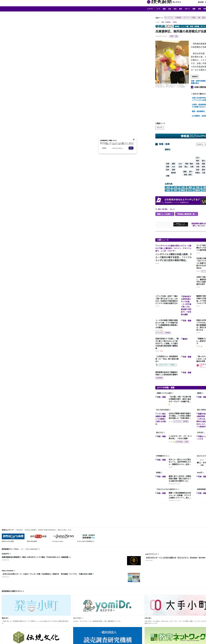Viewport: 206px width, 644px height.
Task: Open the 国際 navigation tab
Action: (x=194, y=9)
